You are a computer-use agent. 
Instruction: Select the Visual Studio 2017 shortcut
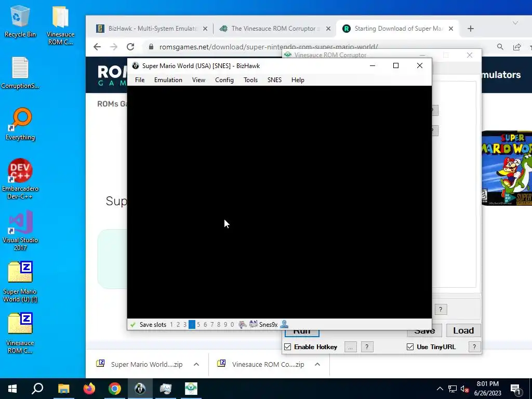(x=20, y=230)
